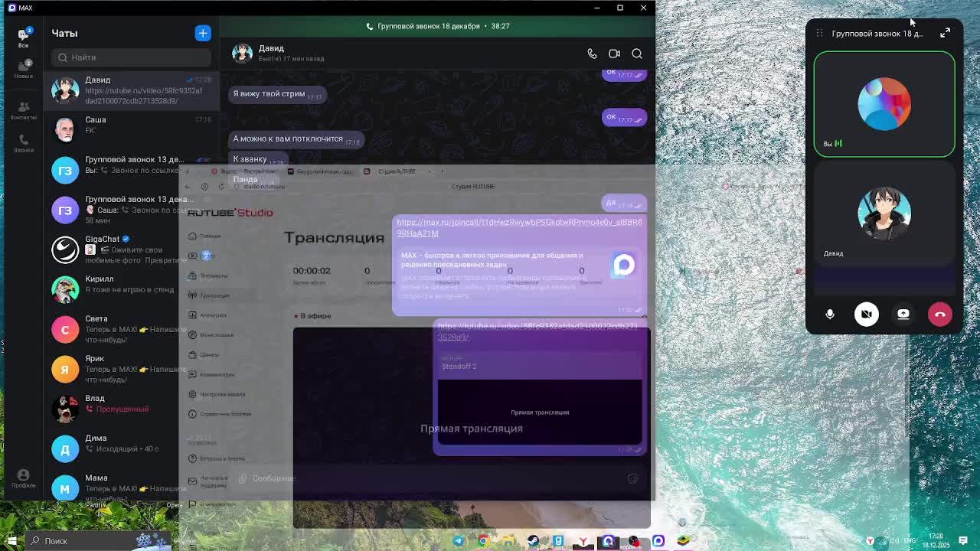
Task: Expand the call window to full screen
Action: [945, 33]
